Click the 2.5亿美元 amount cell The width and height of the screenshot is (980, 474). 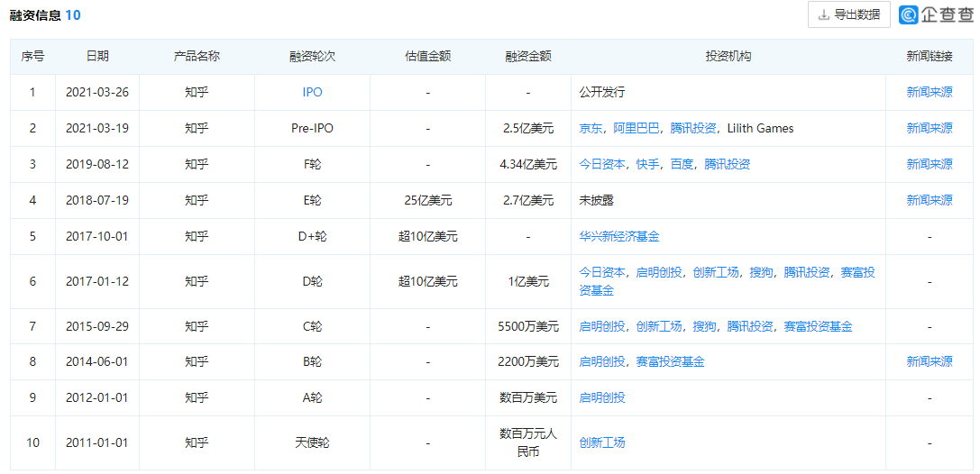(528, 129)
